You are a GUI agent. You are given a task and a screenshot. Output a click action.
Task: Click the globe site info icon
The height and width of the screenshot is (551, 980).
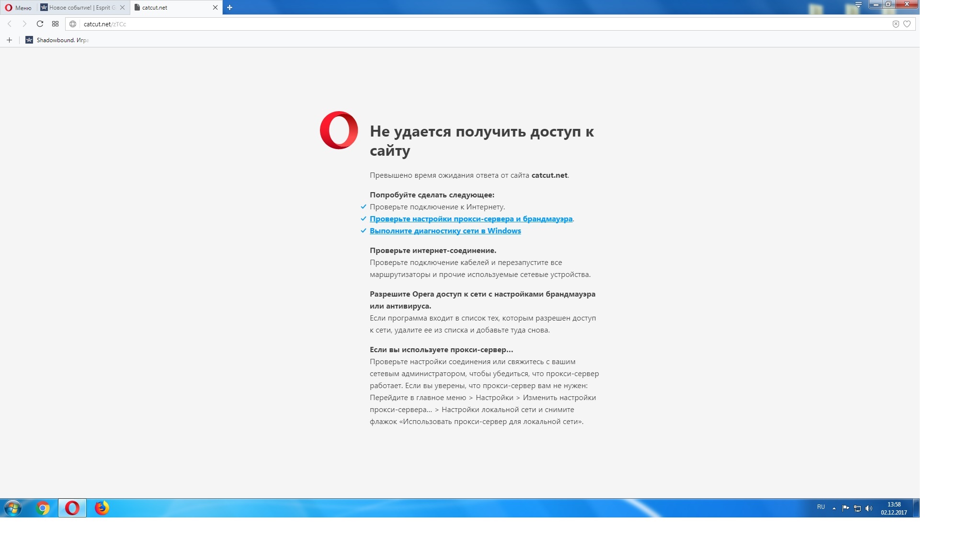[73, 24]
